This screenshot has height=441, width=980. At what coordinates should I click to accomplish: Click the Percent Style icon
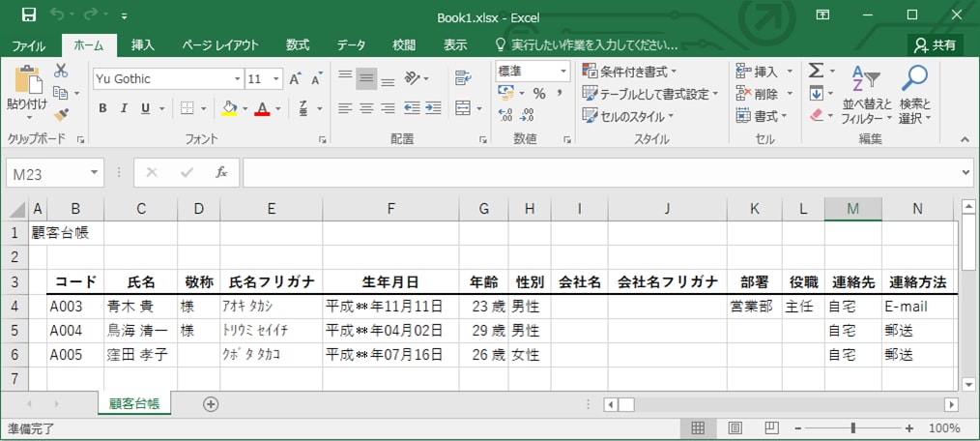539,94
